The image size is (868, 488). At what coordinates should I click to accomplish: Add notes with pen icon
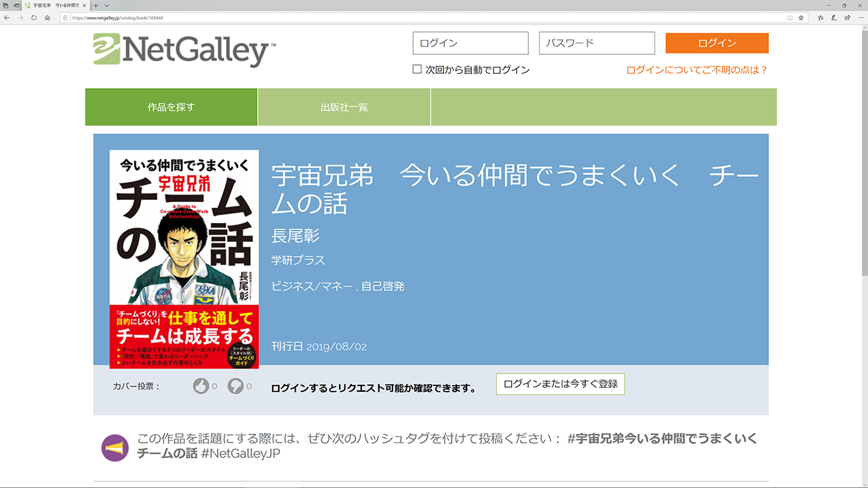pyautogui.click(x=834, y=18)
